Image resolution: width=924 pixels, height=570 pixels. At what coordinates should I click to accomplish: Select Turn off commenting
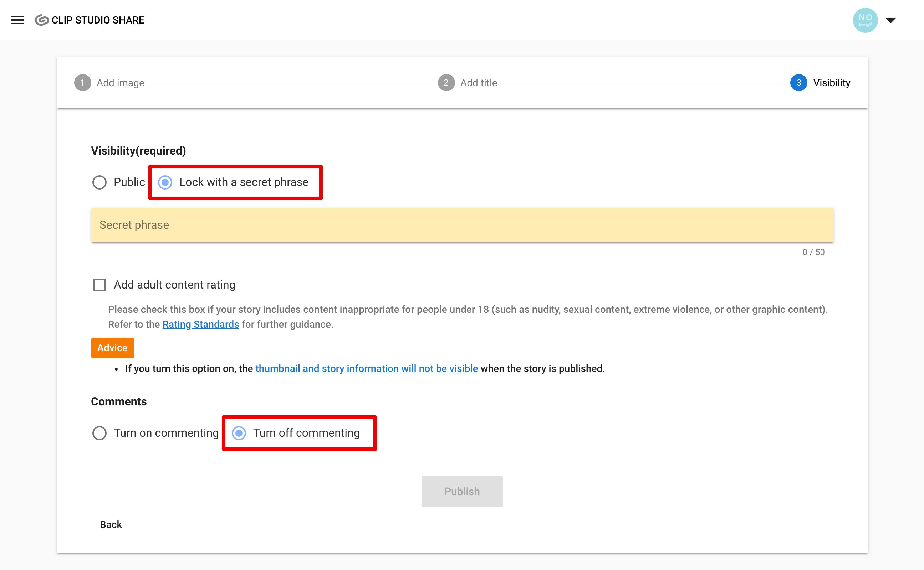239,433
